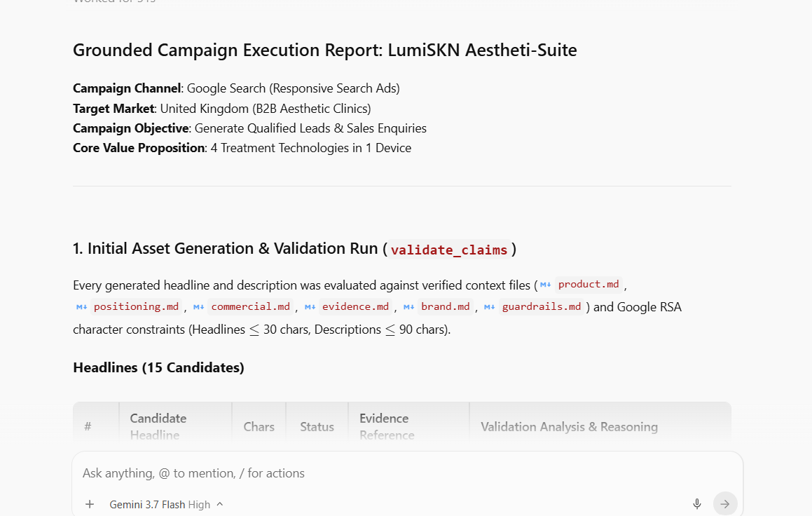
Task: Click the markdown icon beside positioning.md
Action: [x=82, y=307]
